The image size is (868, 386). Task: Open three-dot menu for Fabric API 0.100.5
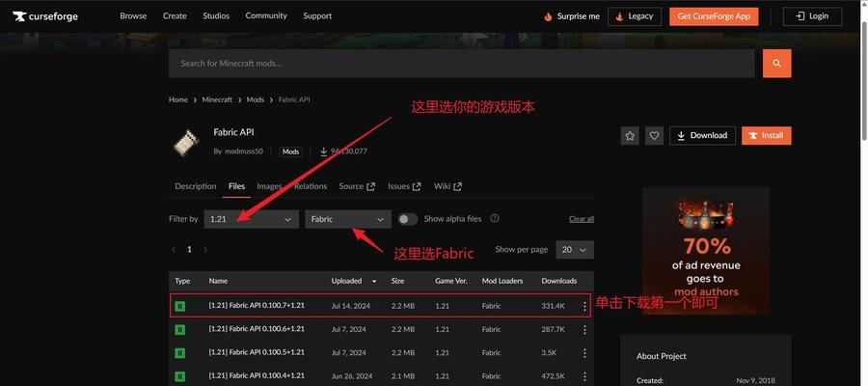[584, 353]
